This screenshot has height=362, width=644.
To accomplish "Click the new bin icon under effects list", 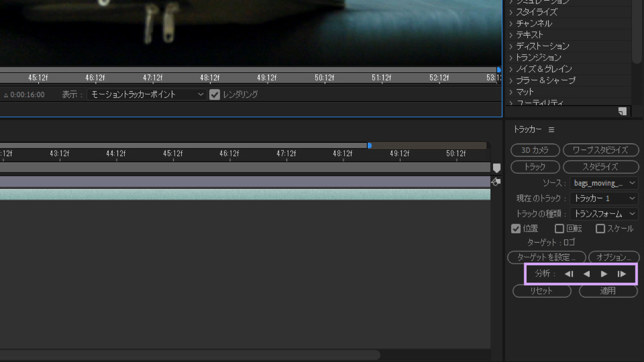I will pyautogui.click(x=622, y=111).
